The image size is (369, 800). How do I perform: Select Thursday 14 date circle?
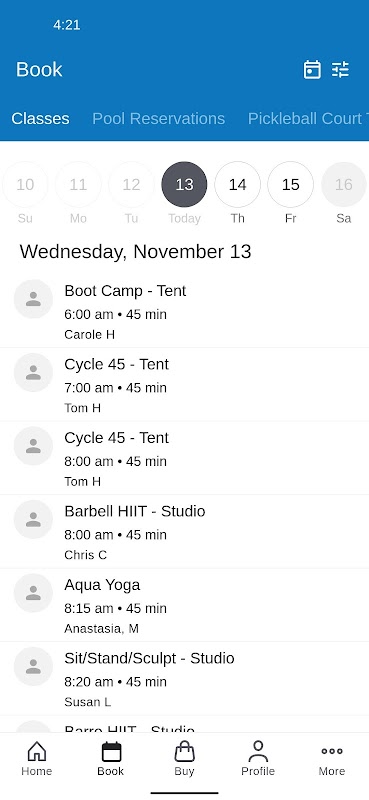[x=237, y=184]
